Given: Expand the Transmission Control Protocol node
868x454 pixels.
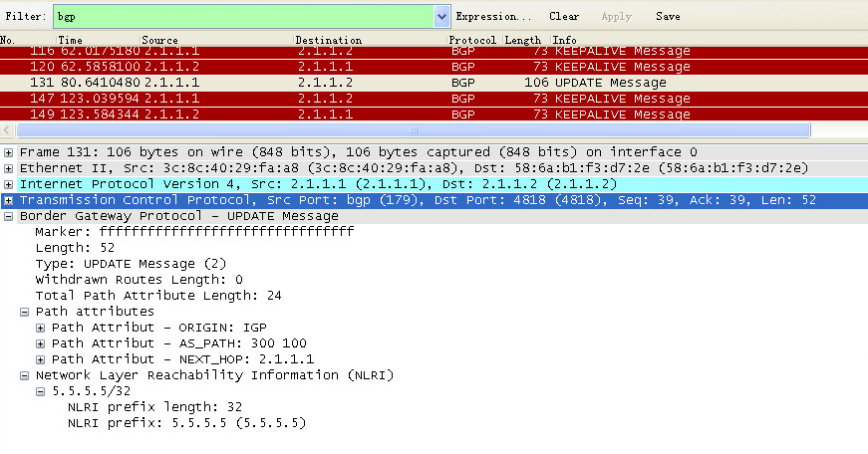Looking at the screenshot, I should pyautogui.click(x=8, y=201).
